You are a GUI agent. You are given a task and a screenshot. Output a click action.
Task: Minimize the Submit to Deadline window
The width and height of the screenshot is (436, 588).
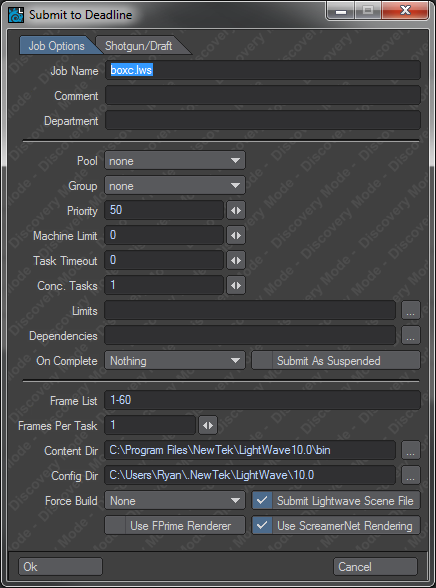tap(341, 10)
